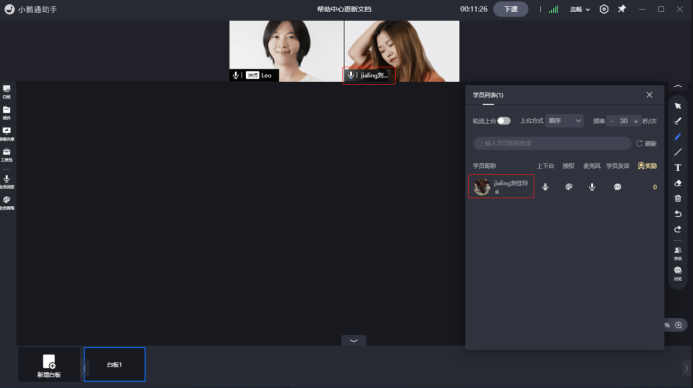Select the jialing student row in the list
Image resolution: width=693 pixels, height=388 pixels.
(x=501, y=186)
